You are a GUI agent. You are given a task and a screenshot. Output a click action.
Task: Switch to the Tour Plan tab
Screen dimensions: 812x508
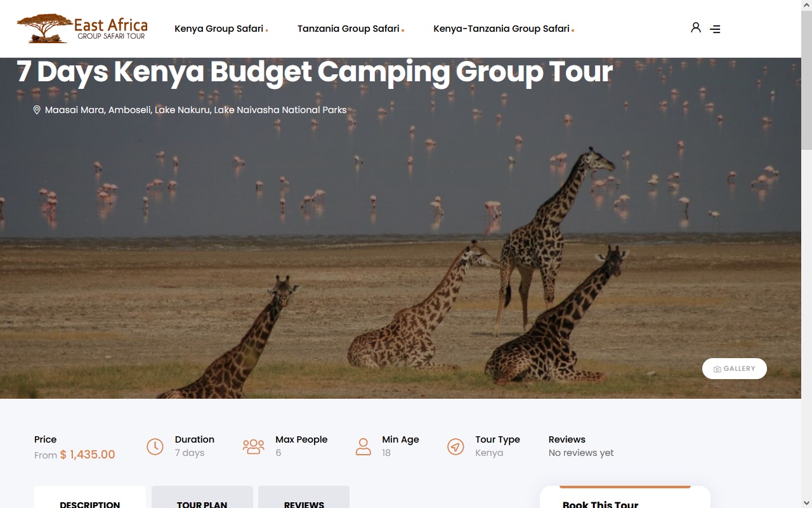coord(202,497)
